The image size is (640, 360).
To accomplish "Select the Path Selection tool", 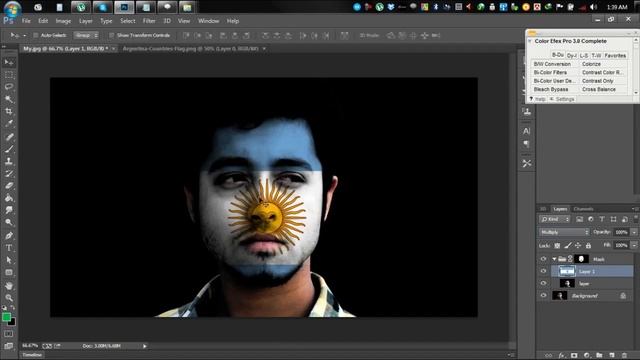I will pyautogui.click(x=9, y=260).
